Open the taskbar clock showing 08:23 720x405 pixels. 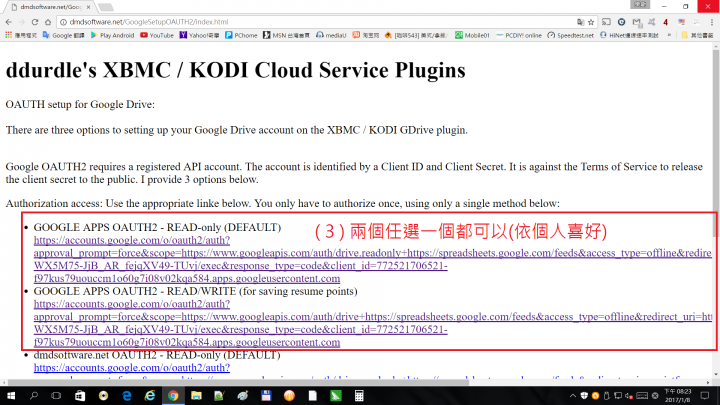tap(678, 396)
